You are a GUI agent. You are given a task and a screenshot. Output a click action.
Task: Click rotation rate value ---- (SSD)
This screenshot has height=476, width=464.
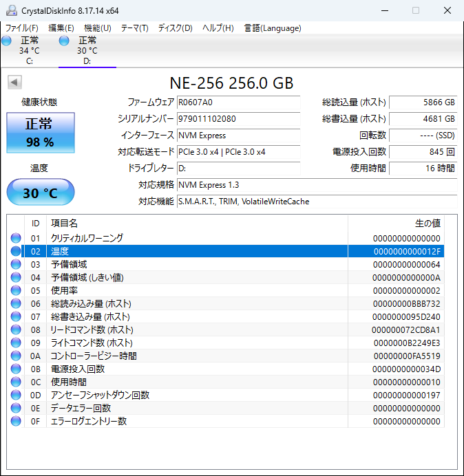(x=423, y=135)
